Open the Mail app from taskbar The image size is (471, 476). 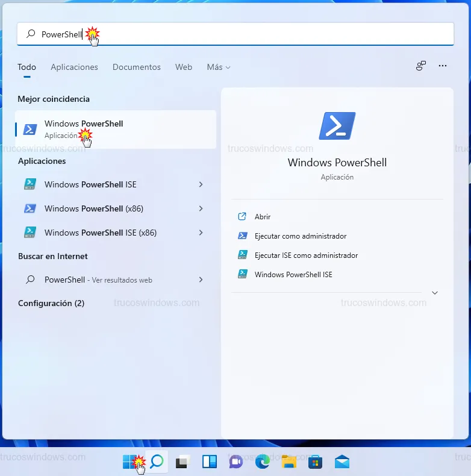pyautogui.click(x=342, y=462)
